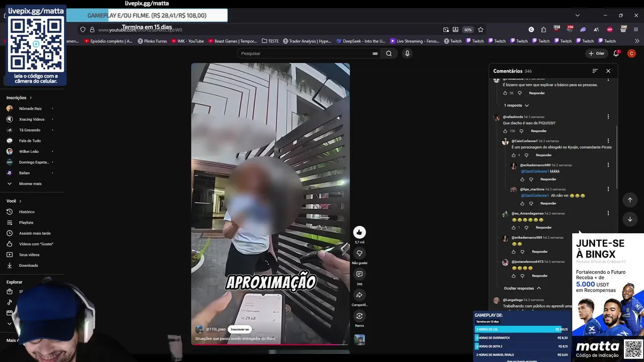Open the on-screen keyboard icon in search
This screenshot has height=362, width=644.
coord(375,53)
